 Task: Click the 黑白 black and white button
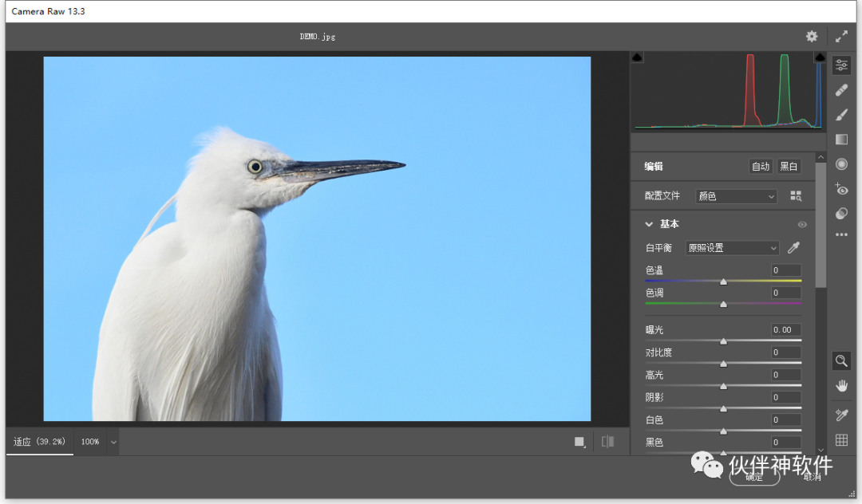coord(789,167)
